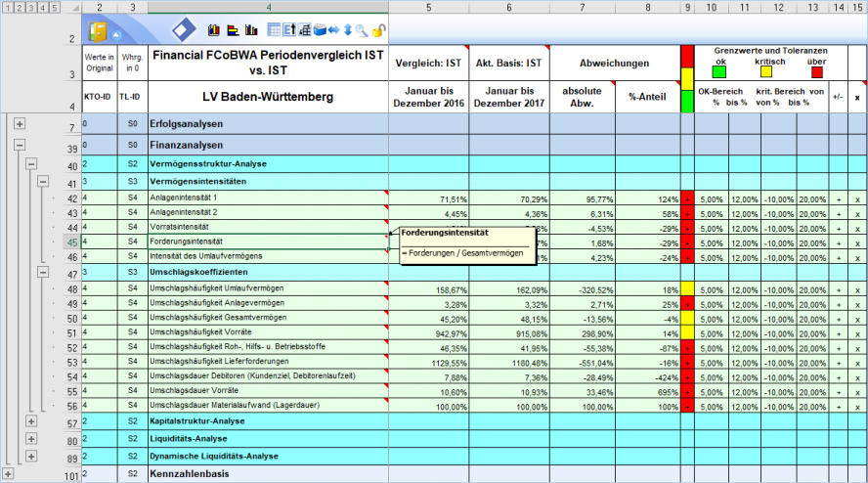This screenshot has height=483, width=868.
Task: Click the green 'ok' color swatch
Action: tap(718, 71)
